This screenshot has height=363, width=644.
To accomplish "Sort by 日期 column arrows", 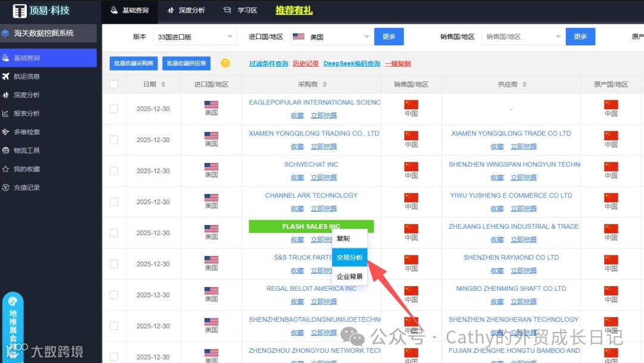I will point(163,84).
